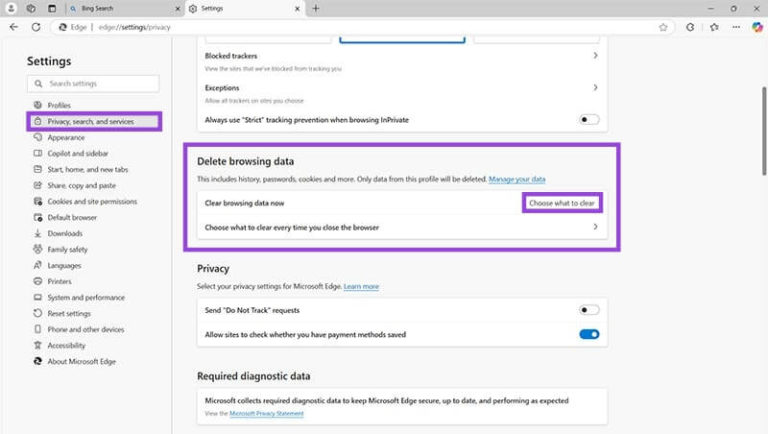Click the favorites star in address bar

coord(665,27)
